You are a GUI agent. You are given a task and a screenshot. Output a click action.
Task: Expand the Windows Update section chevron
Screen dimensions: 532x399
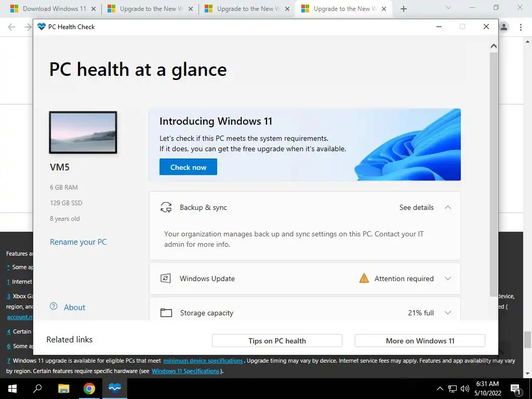[x=447, y=278]
